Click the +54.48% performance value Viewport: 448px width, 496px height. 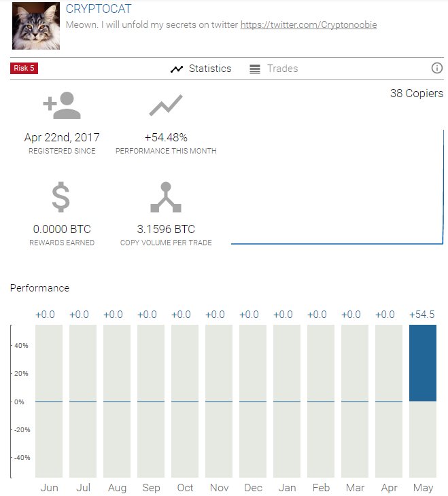click(x=166, y=138)
